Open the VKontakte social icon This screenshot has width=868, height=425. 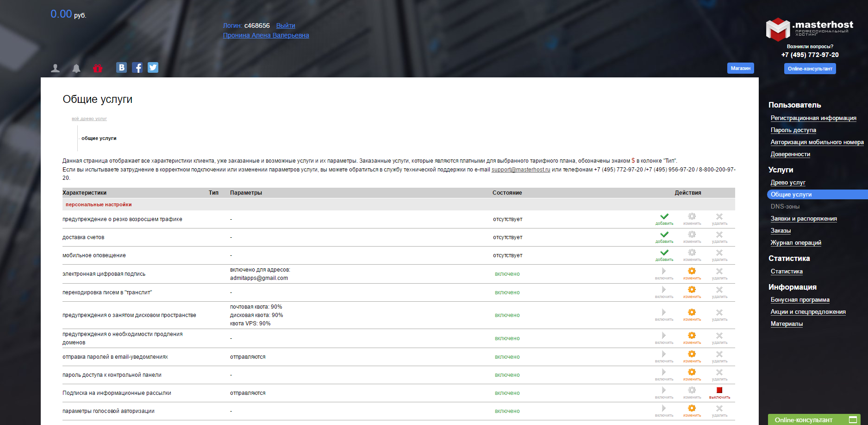tap(121, 68)
